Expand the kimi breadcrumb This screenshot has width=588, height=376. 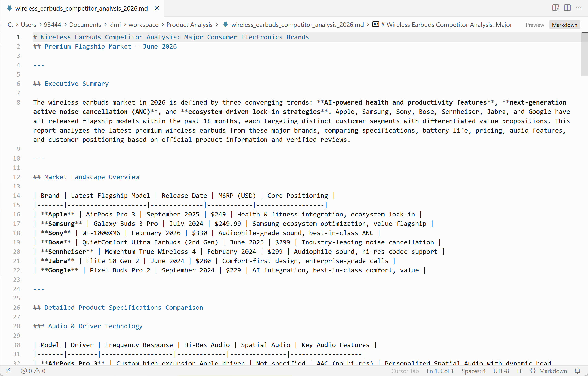pyautogui.click(x=115, y=25)
